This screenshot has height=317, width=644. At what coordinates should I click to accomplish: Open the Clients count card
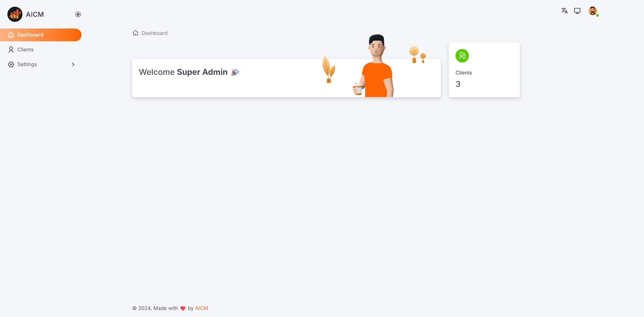tap(484, 70)
